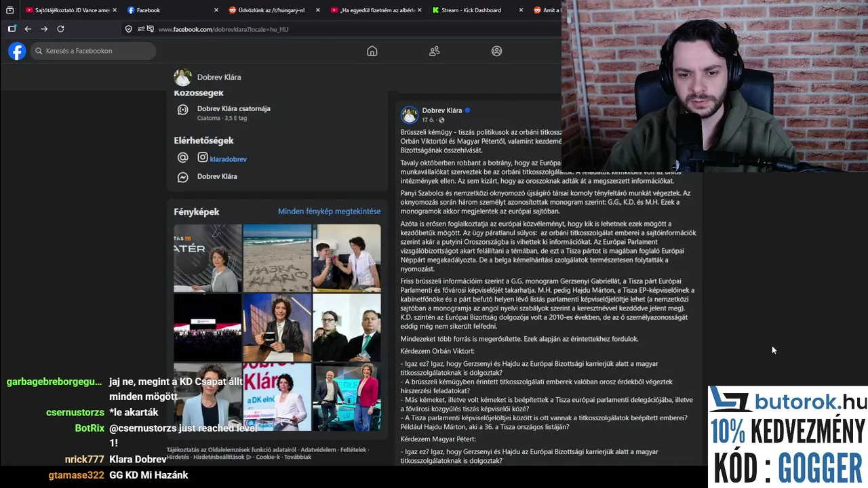Click the Fényképek section heading

pos(197,211)
